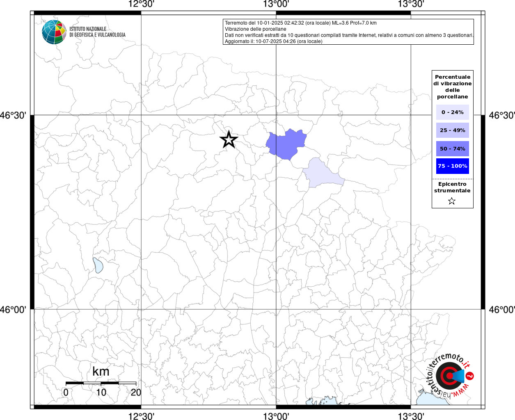
Task: Click the top 12°30' longitude label
Action: (141, 4)
